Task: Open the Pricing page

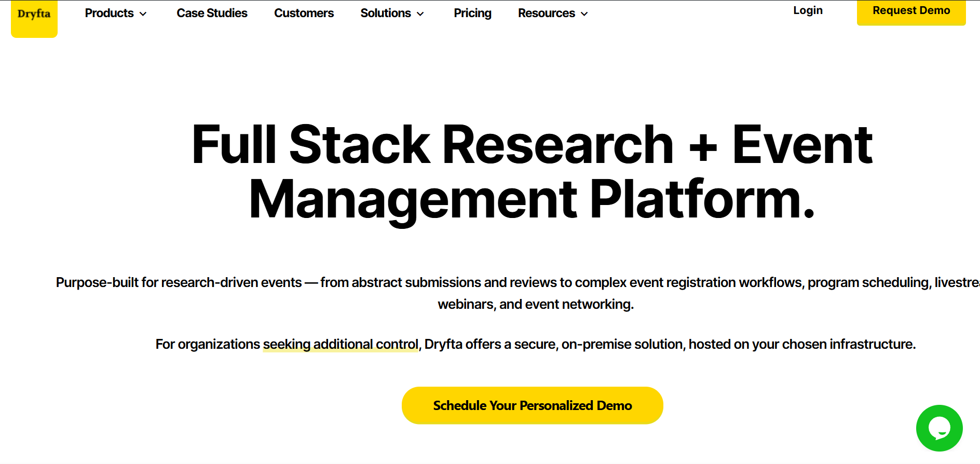Action: click(472, 13)
